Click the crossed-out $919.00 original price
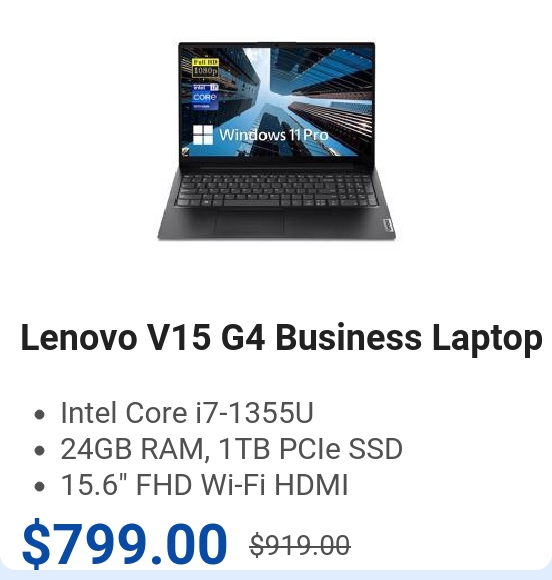The width and height of the screenshot is (552, 580). tap(300, 545)
